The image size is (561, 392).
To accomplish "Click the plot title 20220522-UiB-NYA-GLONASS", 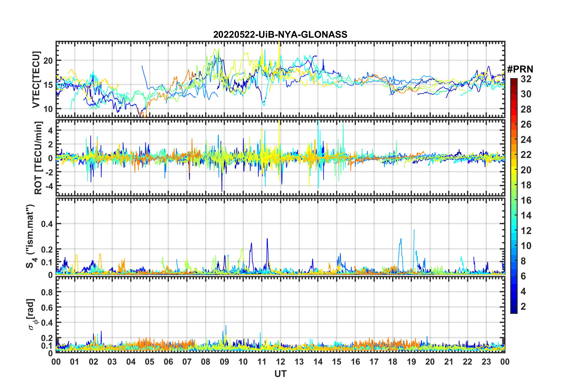I will [280, 34].
